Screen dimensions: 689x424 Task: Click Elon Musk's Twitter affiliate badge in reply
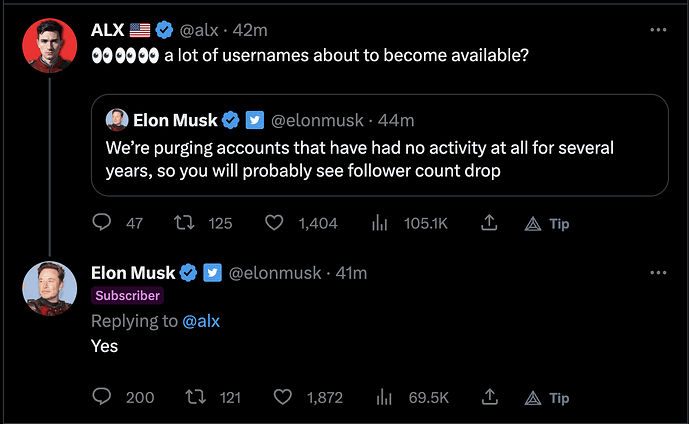[x=213, y=273]
